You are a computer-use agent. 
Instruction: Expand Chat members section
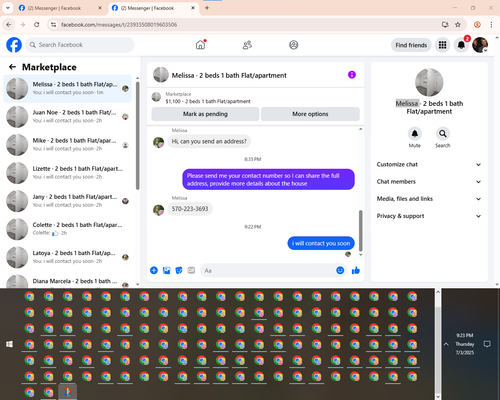coord(429,182)
